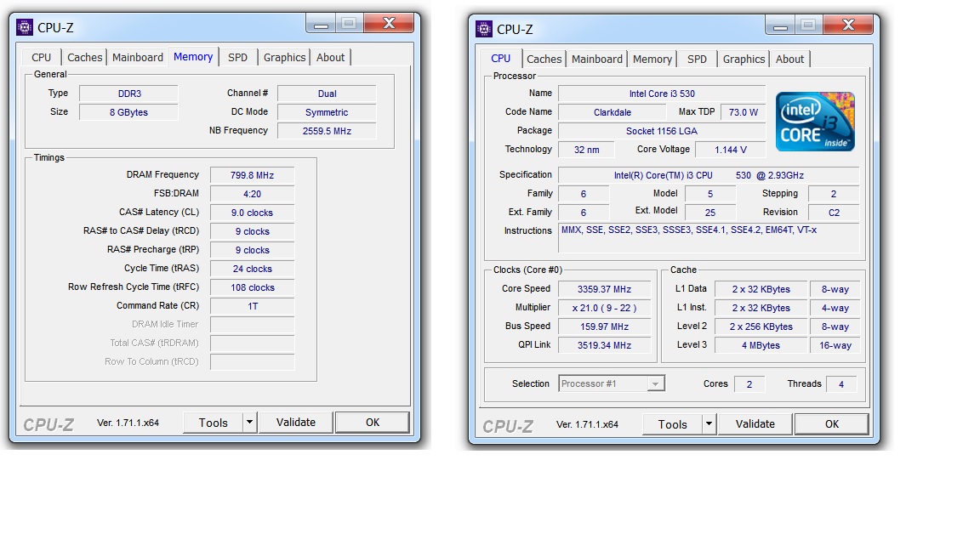Click QPI Link value 3519.34 MHz
Image resolution: width=980 pixels, height=551 pixels.
tap(604, 345)
